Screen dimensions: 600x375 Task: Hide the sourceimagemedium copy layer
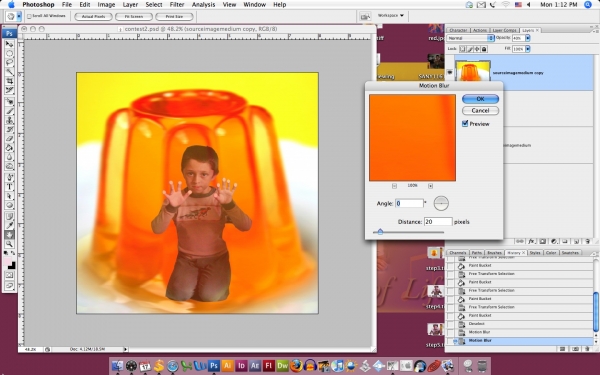pos(450,72)
